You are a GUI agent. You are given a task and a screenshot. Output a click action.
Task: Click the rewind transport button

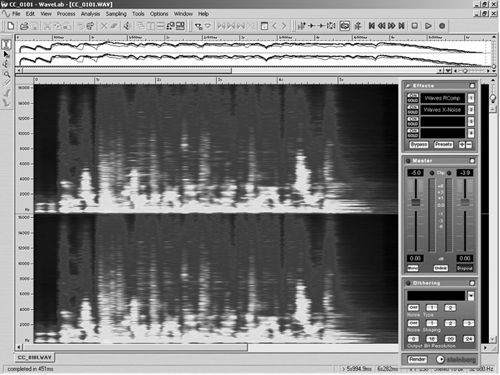point(382,26)
